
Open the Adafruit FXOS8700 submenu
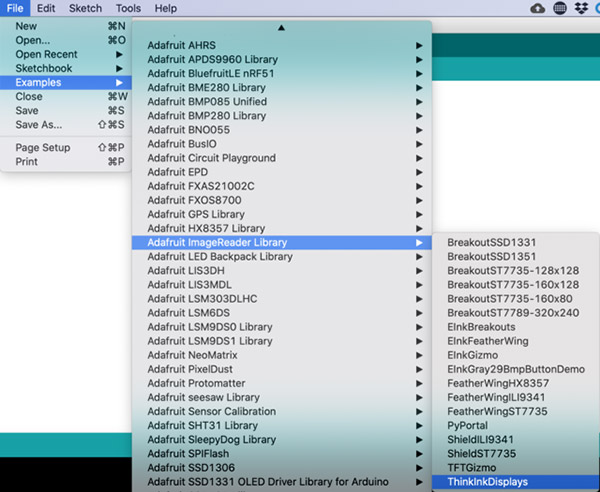tap(282, 200)
